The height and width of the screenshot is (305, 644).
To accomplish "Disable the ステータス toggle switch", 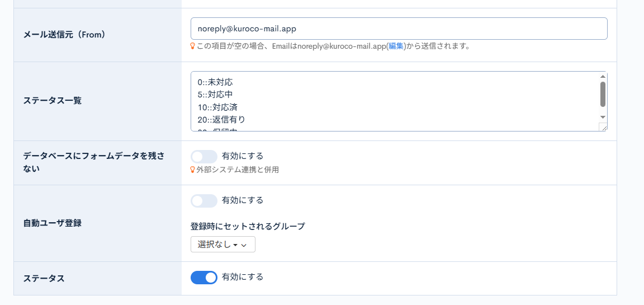I will click(203, 278).
